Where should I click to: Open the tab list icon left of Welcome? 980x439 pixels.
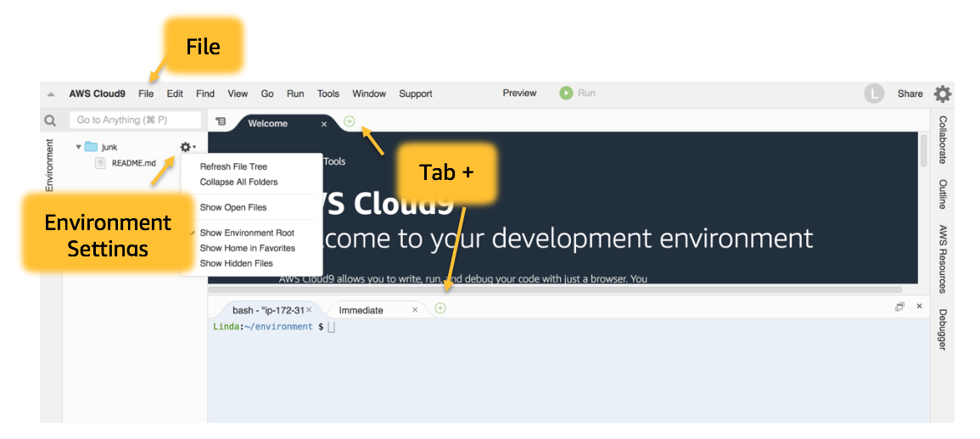tap(220, 122)
